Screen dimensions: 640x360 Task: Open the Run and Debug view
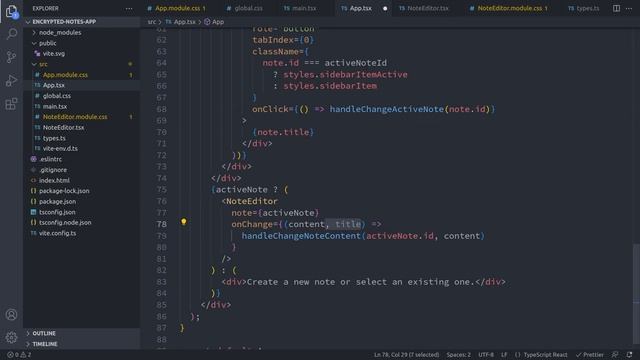tap(11, 80)
